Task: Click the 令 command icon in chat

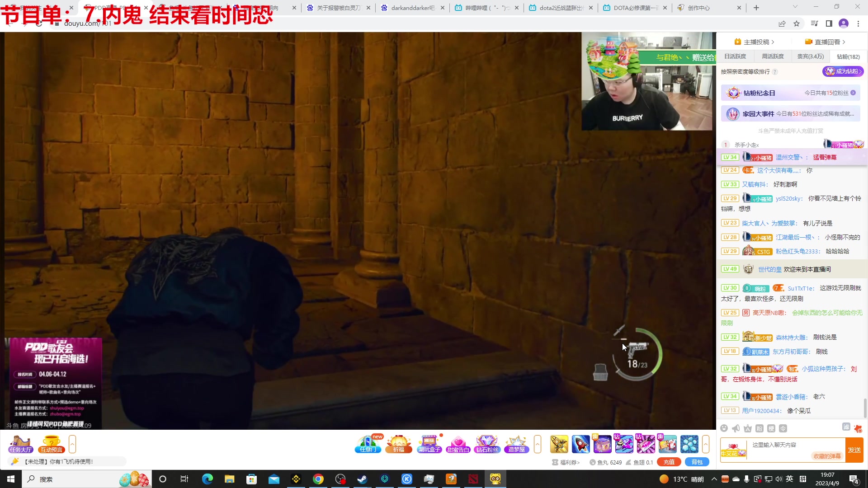Action: 783,428
